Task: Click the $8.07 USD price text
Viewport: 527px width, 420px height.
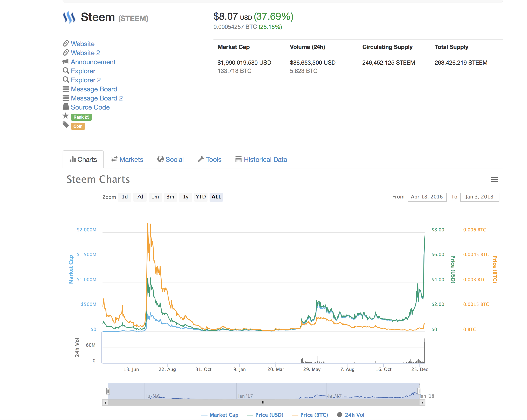Action: 232,16
